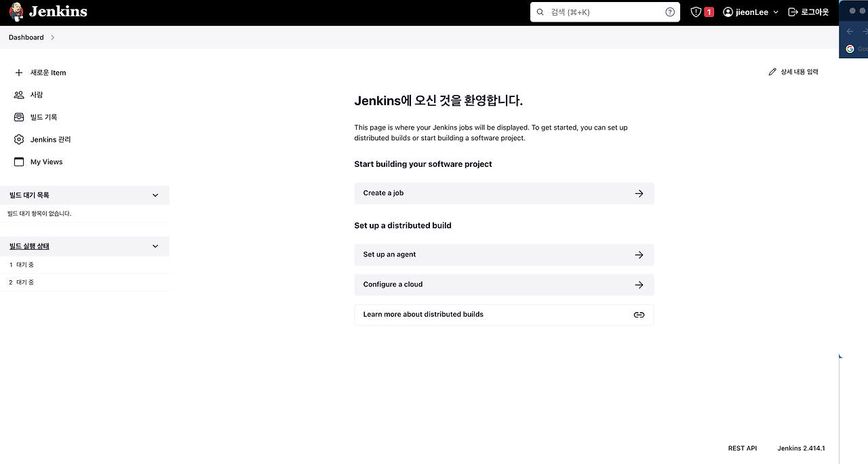Click the Jenkins butler logo icon
868x464 pixels.
click(16, 12)
